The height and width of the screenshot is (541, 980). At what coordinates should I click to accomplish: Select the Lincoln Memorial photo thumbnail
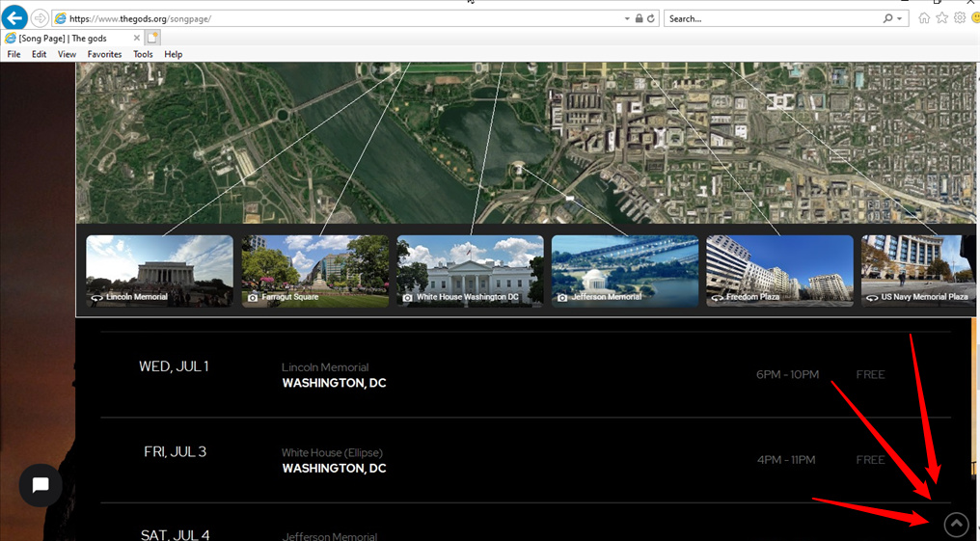pos(159,270)
